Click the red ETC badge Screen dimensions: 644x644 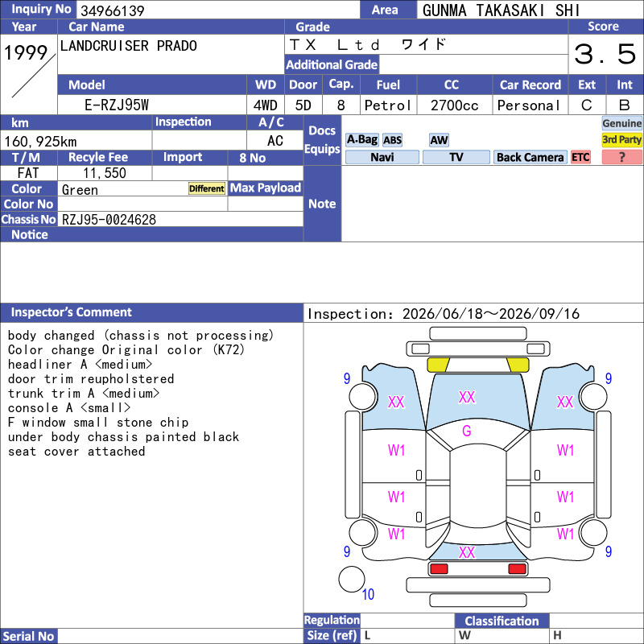[580, 157]
